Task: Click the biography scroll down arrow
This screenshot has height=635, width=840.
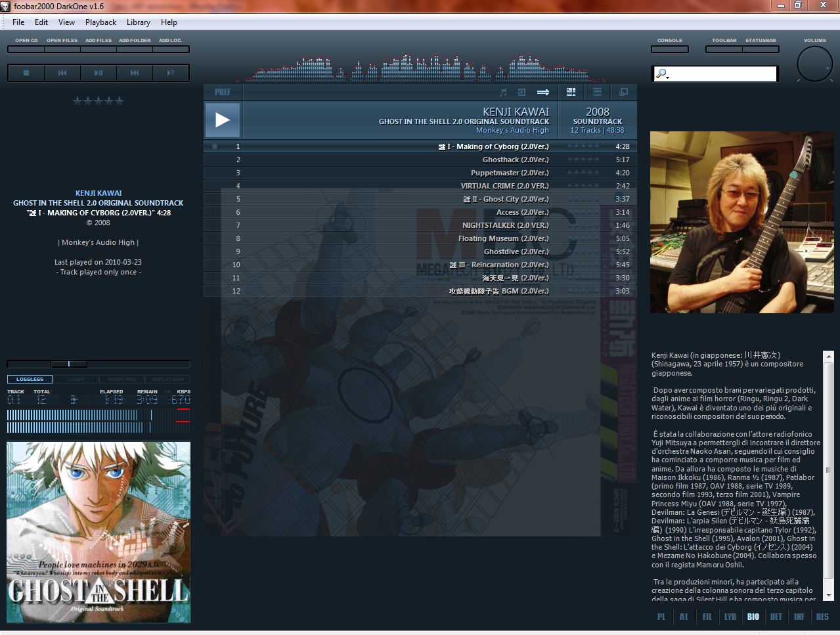Action: [x=829, y=594]
